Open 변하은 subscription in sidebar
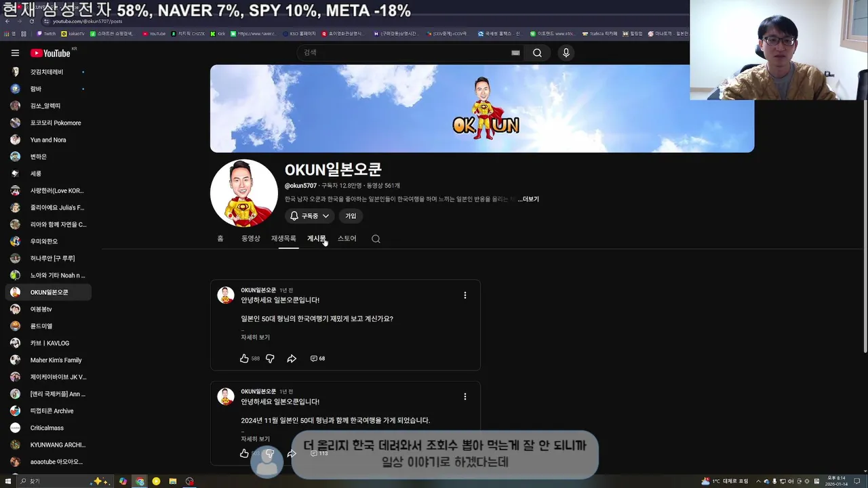 [x=48, y=157]
